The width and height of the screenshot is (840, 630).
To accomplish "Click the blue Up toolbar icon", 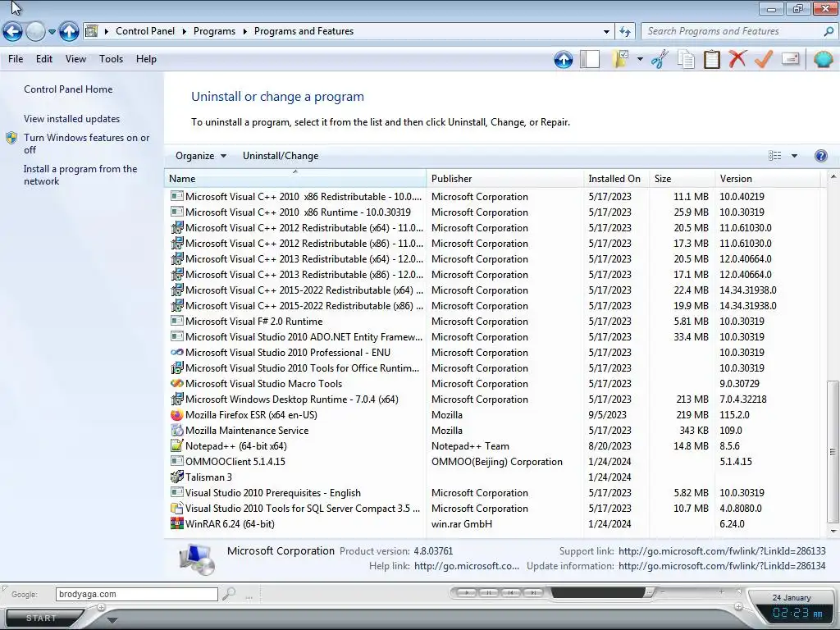I will pyautogui.click(x=563, y=59).
